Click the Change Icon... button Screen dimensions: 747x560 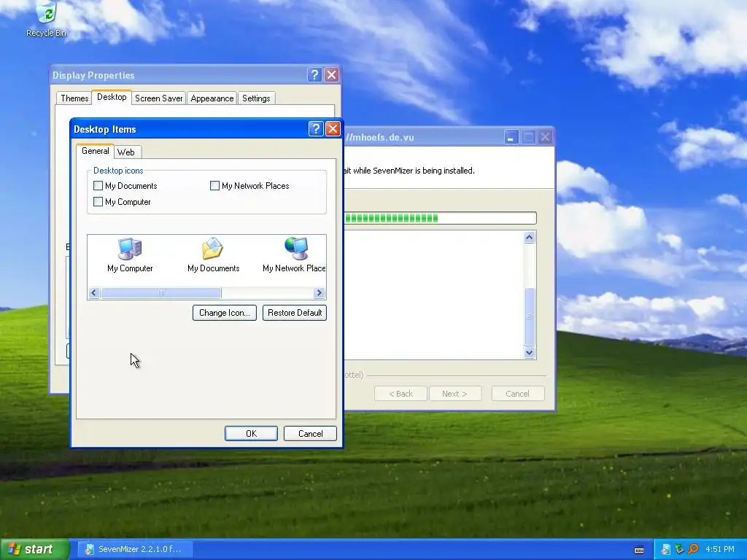pyautogui.click(x=225, y=313)
